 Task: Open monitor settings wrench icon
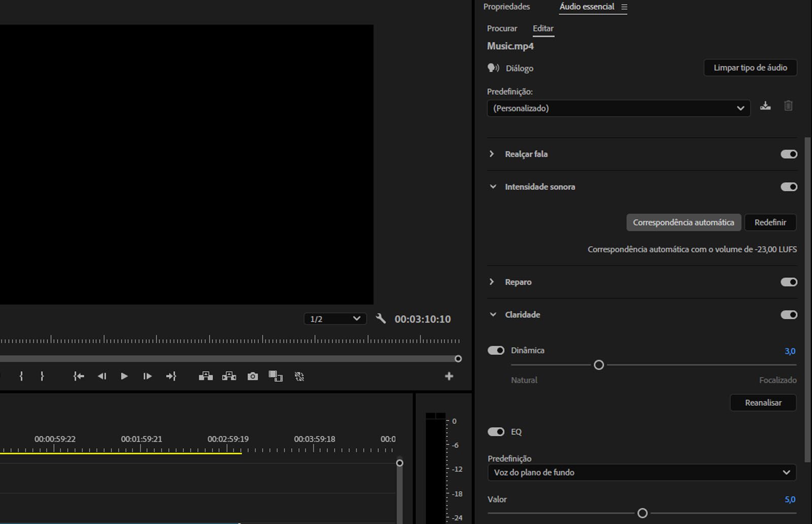tap(381, 319)
